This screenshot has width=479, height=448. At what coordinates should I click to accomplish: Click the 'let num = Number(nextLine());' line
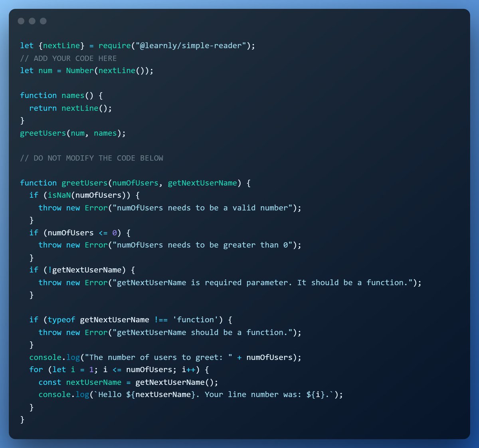click(87, 71)
